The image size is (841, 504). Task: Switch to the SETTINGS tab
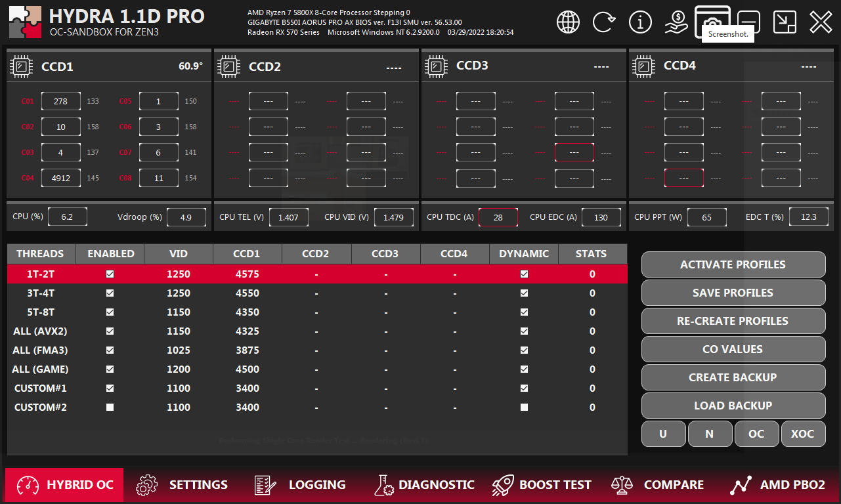[x=182, y=485]
